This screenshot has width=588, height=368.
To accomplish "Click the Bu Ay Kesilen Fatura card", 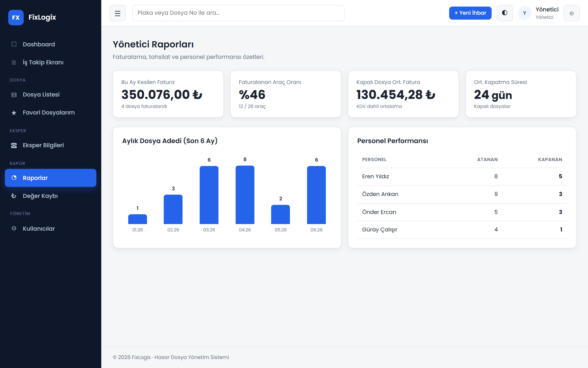I will coord(168,94).
